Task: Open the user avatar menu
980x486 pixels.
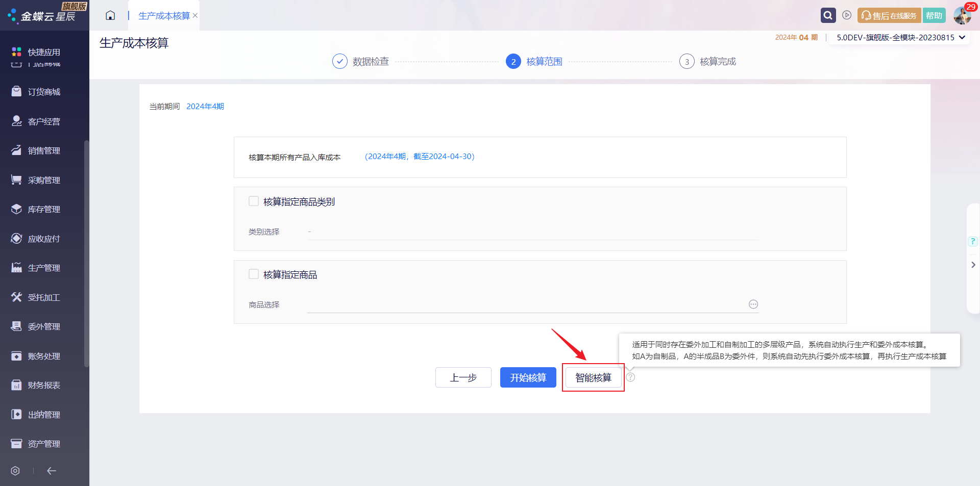Action: (x=962, y=15)
